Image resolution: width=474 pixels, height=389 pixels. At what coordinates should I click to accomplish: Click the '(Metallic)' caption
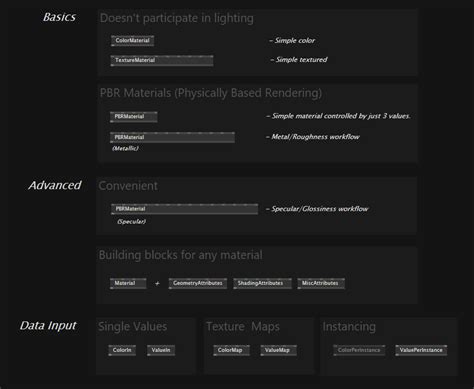coord(125,149)
